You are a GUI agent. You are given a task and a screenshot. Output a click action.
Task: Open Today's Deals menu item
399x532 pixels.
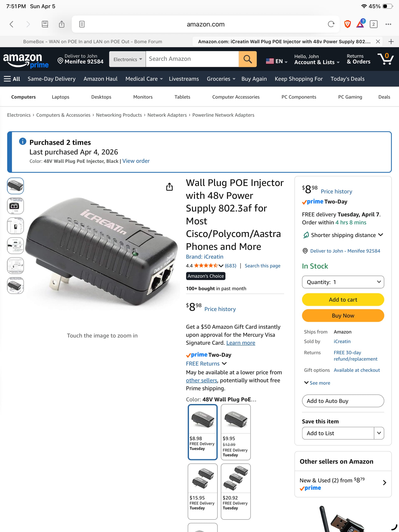click(347, 79)
